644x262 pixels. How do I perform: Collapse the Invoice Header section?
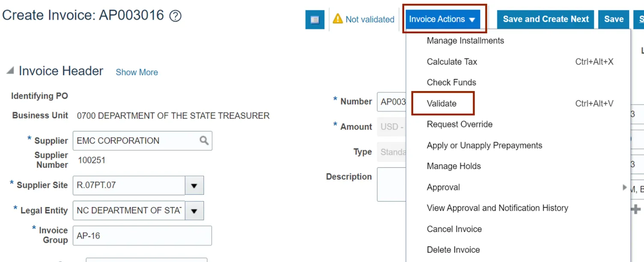click(10, 71)
